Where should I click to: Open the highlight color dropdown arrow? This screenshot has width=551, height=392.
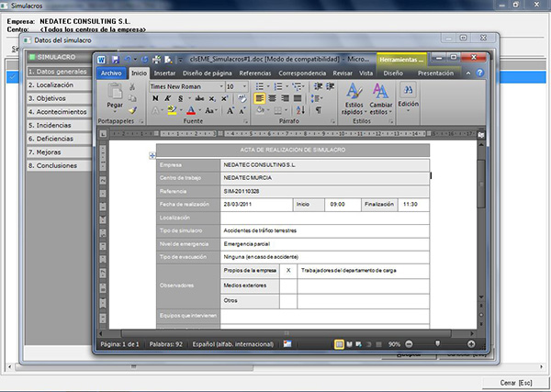click(181, 111)
